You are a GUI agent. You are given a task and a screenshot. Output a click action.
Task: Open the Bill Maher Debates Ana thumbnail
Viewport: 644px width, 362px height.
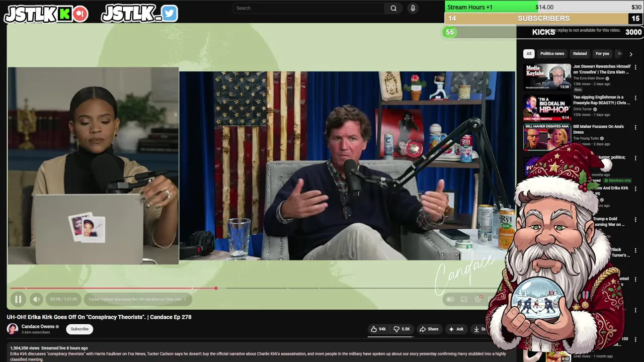[547, 137]
